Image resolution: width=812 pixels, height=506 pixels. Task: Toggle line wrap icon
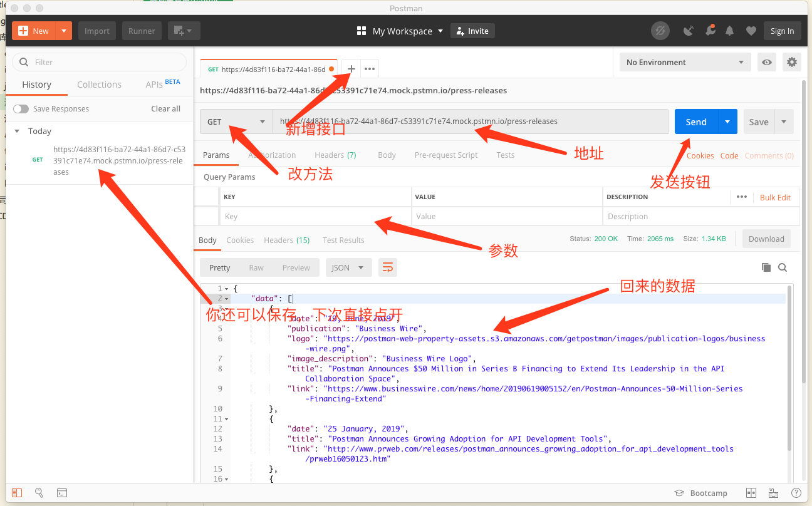point(388,267)
